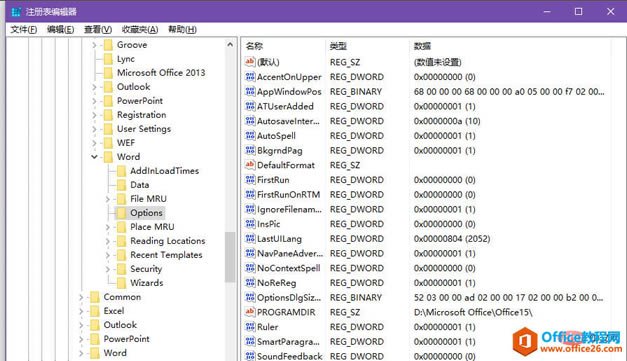
Task: Select the Options folder icon
Action: tap(122, 213)
